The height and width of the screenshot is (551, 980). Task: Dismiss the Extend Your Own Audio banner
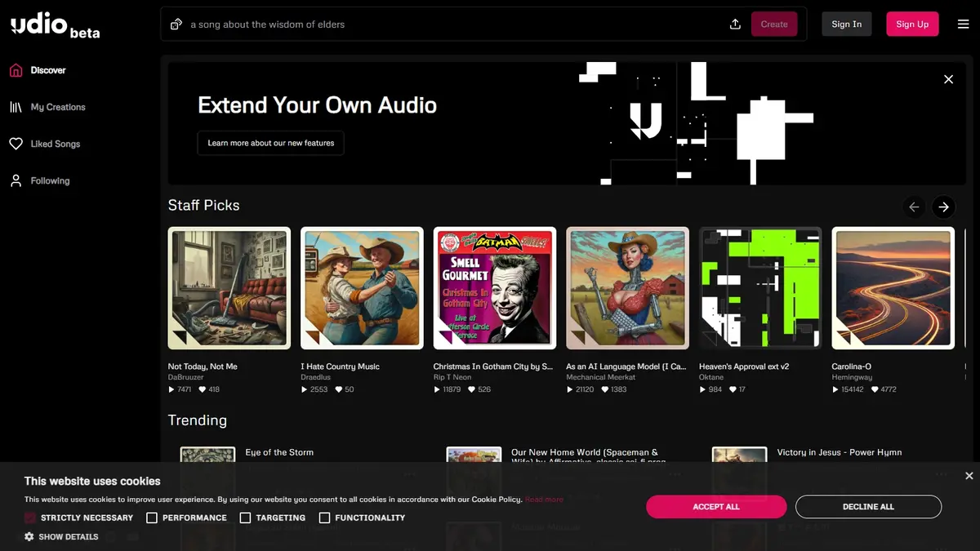click(x=948, y=79)
